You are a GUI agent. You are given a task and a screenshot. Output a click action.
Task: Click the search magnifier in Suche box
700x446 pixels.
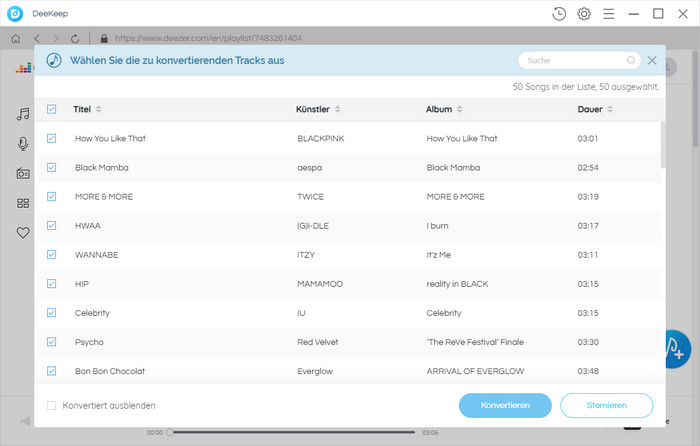631,60
